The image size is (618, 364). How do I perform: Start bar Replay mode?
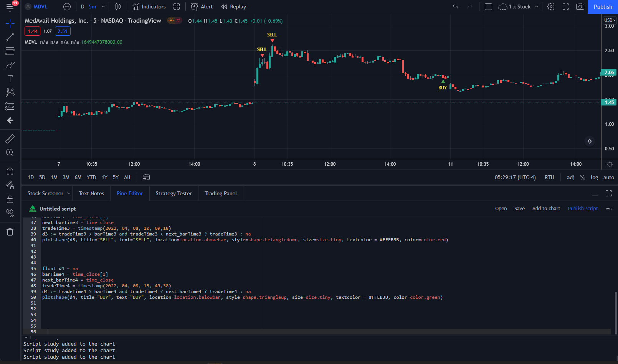(233, 7)
